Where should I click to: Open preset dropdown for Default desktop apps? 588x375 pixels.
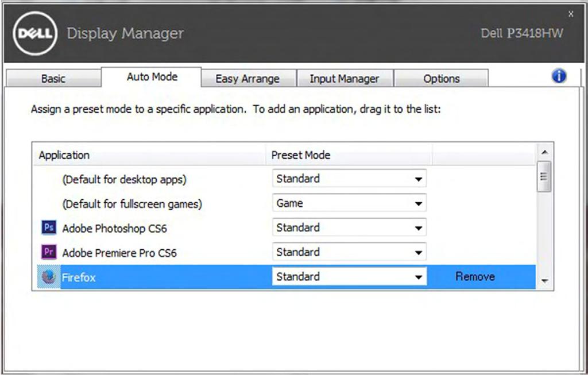(x=350, y=179)
